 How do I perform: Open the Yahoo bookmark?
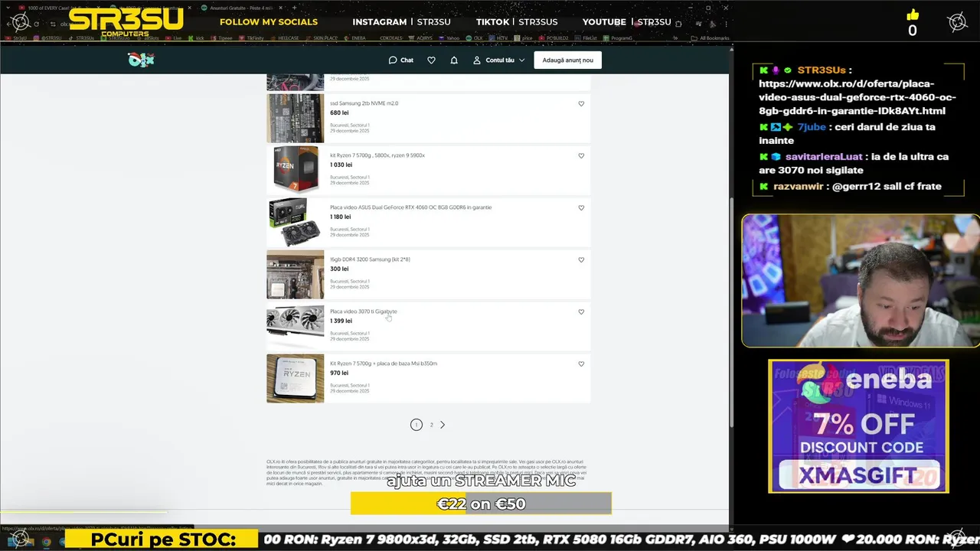(449, 37)
